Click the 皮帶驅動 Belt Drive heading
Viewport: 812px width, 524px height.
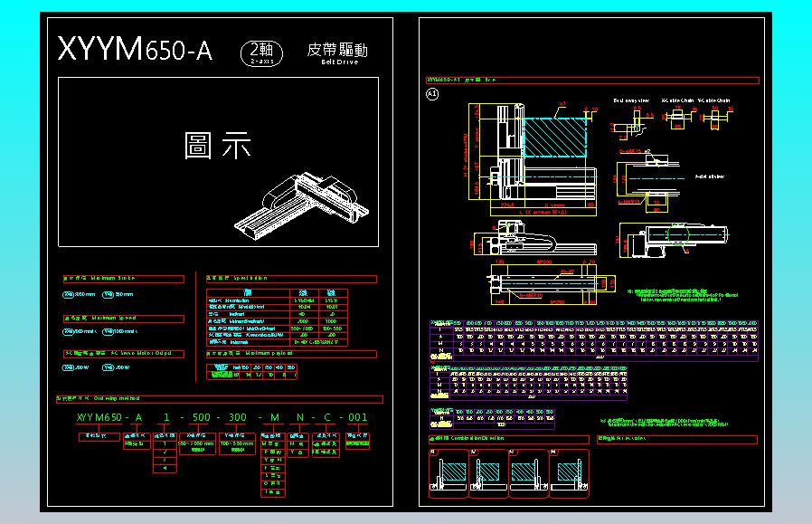tap(337, 53)
